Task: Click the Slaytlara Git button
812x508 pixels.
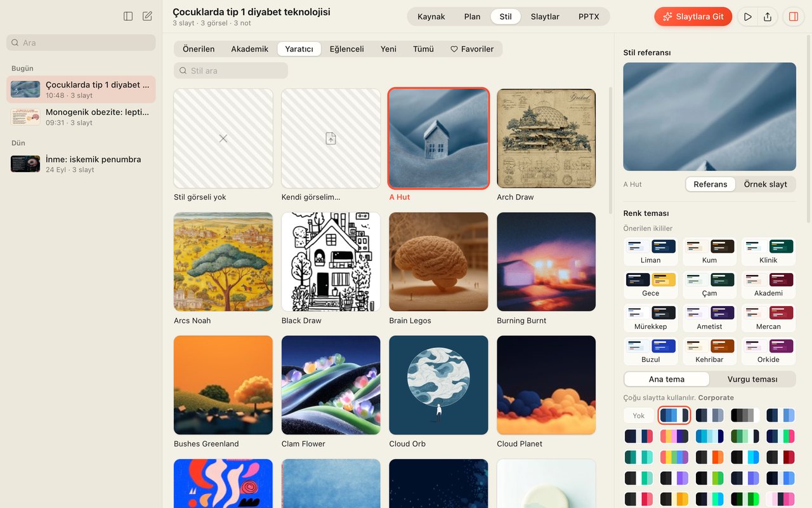Action: coord(693,17)
